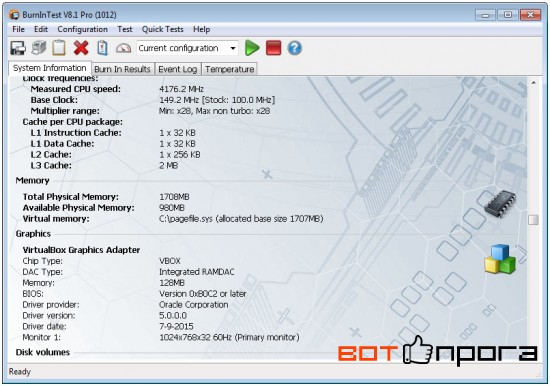Open the Current configuration dropdown
The height and width of the screenshot is (386, 550).
point(187,48)
